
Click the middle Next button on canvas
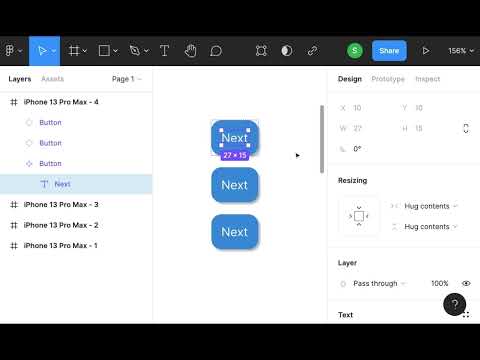235,185
